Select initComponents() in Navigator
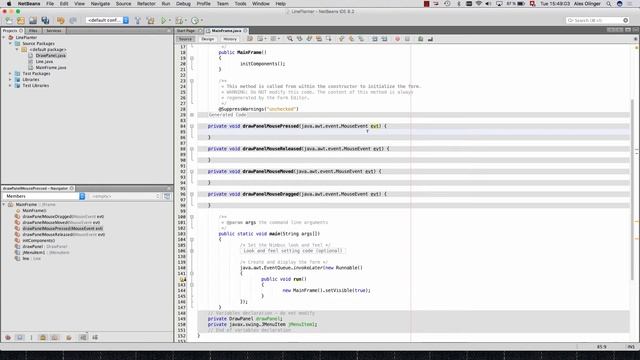Screen dimensions: 640x360 (x=38, y=241)
